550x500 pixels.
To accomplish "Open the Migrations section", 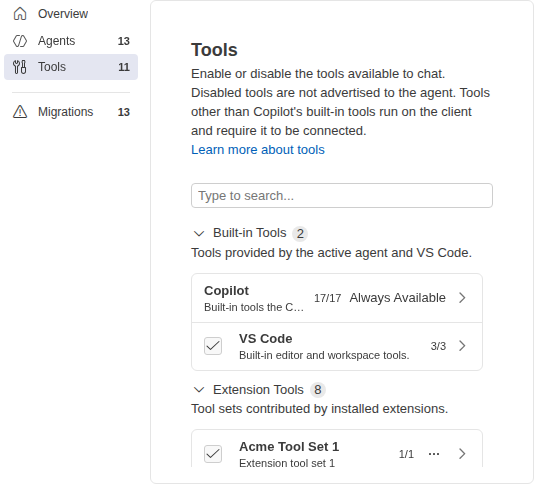I will point(71,112).
